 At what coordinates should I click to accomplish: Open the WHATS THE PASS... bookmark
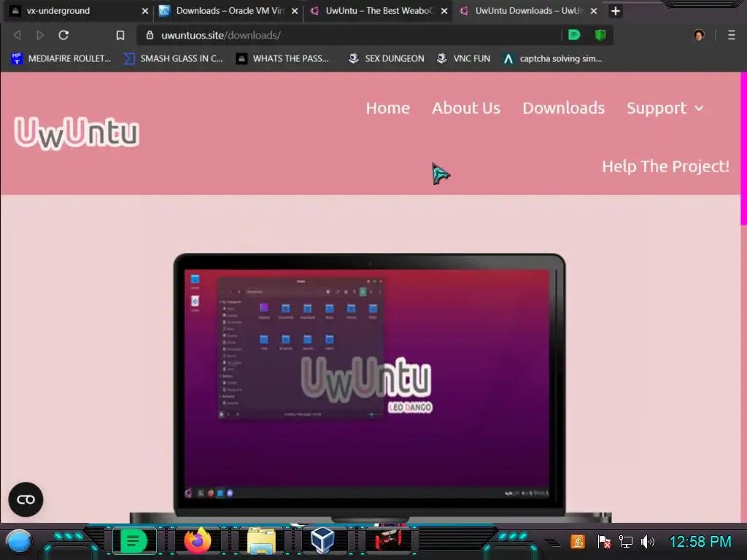tap(283, 58)
